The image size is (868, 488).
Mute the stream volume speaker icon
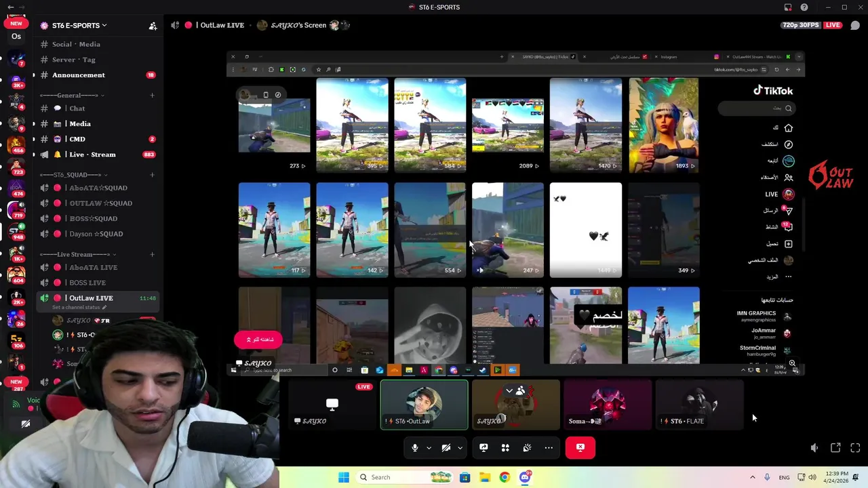tap(814, 448)
